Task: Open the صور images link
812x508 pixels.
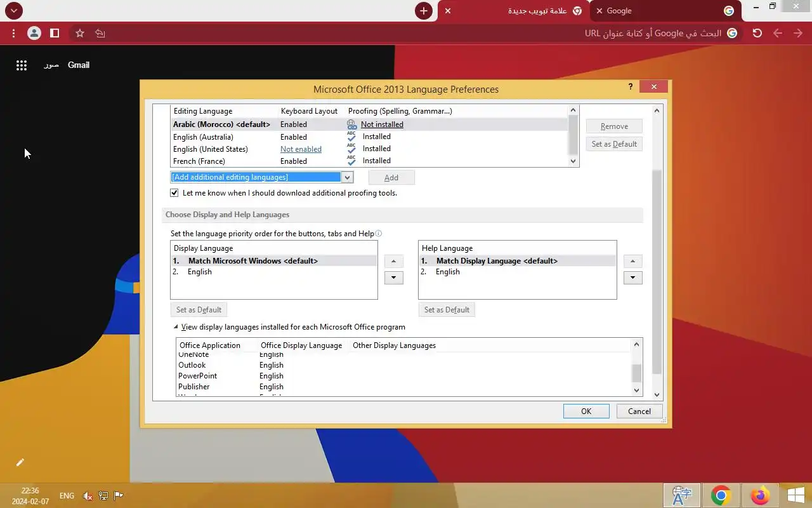Action: (x=51, y=65)
